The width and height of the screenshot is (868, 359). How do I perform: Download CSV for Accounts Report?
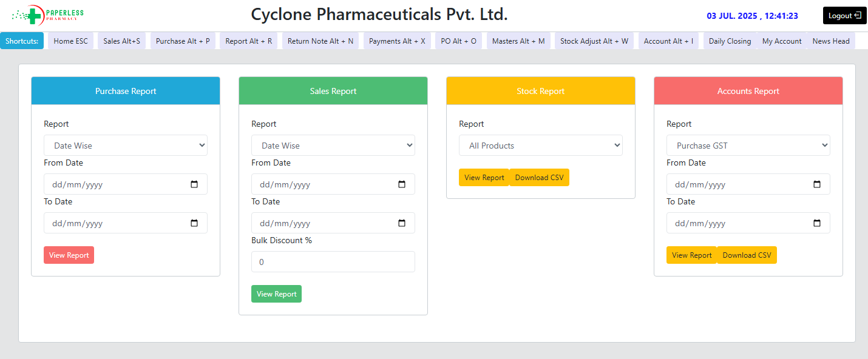(x=747, y=255)
